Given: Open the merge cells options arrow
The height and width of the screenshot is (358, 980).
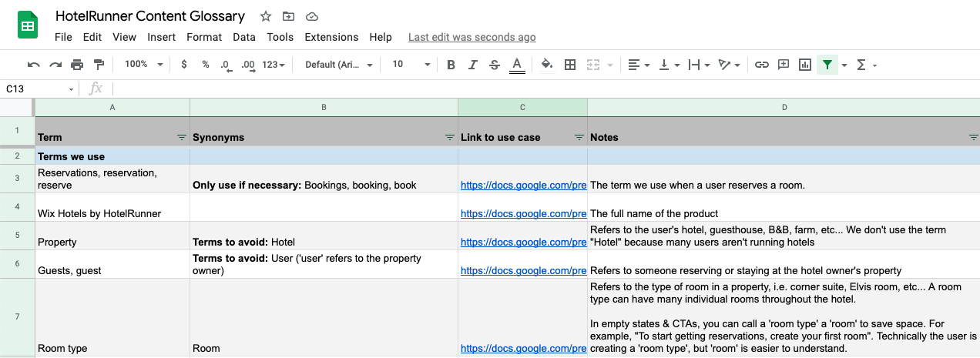Looking at the screenshot, I should coord(610,65).
